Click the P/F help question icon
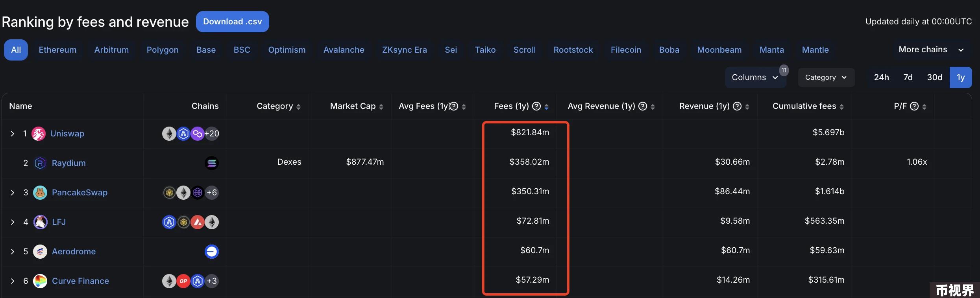The width and height of the screenshot is (980, 298). tap(915, 106)
